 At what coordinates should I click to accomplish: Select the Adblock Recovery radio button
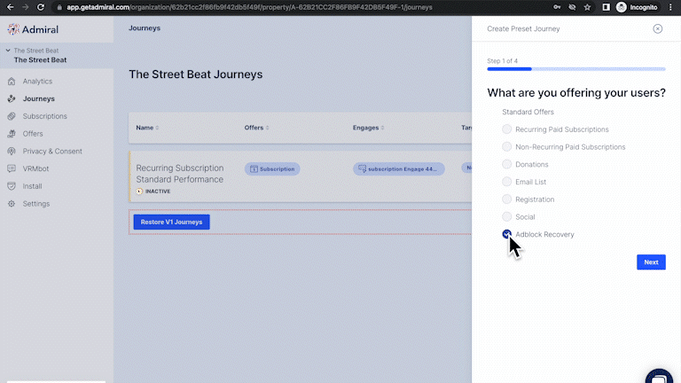[x=506, y=234]
